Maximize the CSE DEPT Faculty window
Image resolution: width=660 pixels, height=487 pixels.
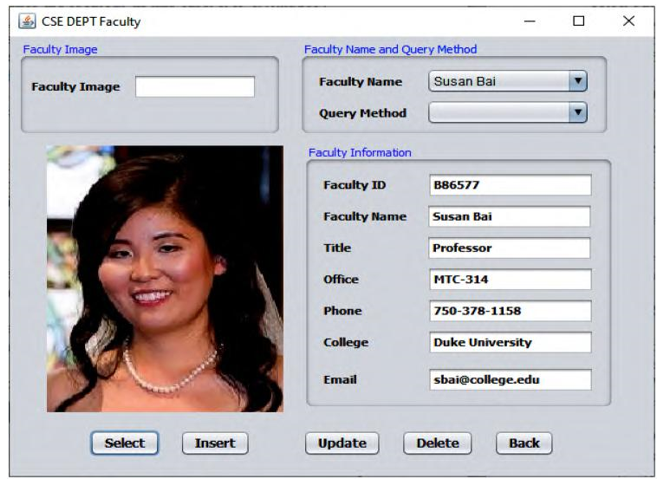click(x=579, y=21)
